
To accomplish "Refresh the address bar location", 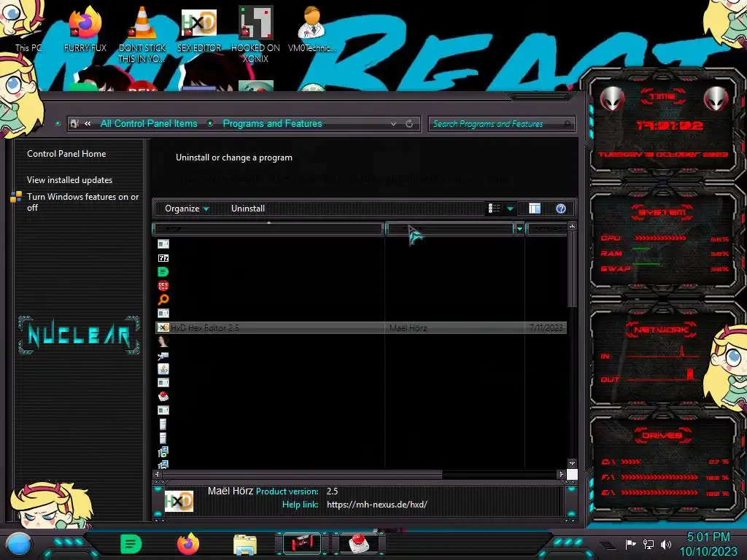I will [409, 124].
